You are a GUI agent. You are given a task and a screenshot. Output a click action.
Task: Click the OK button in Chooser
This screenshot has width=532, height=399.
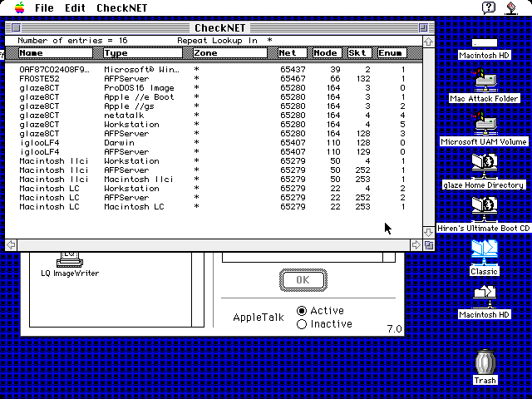[x=303, y=280]
